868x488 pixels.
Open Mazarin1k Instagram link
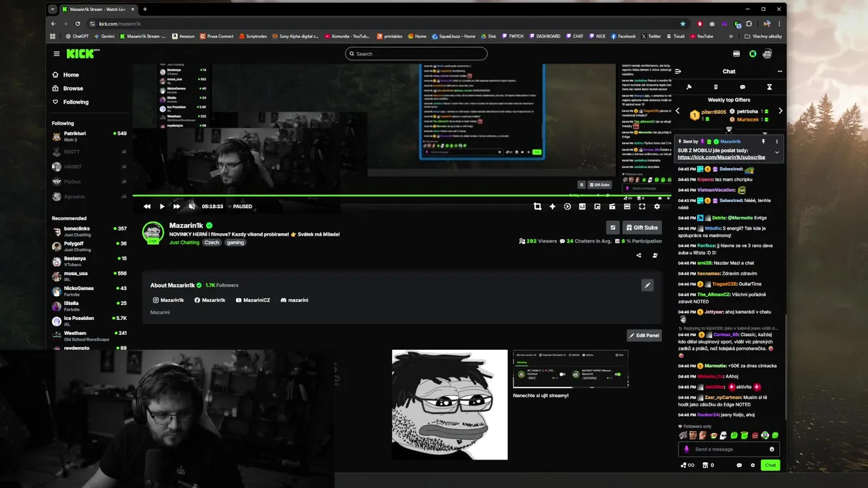(168, 300)
